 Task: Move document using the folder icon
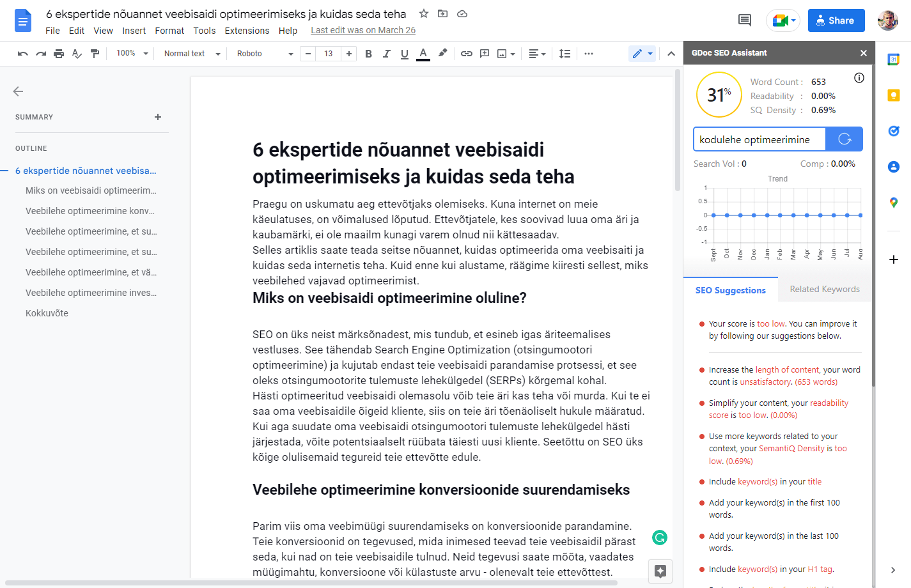pyautogui.click(x=442, y=13)
